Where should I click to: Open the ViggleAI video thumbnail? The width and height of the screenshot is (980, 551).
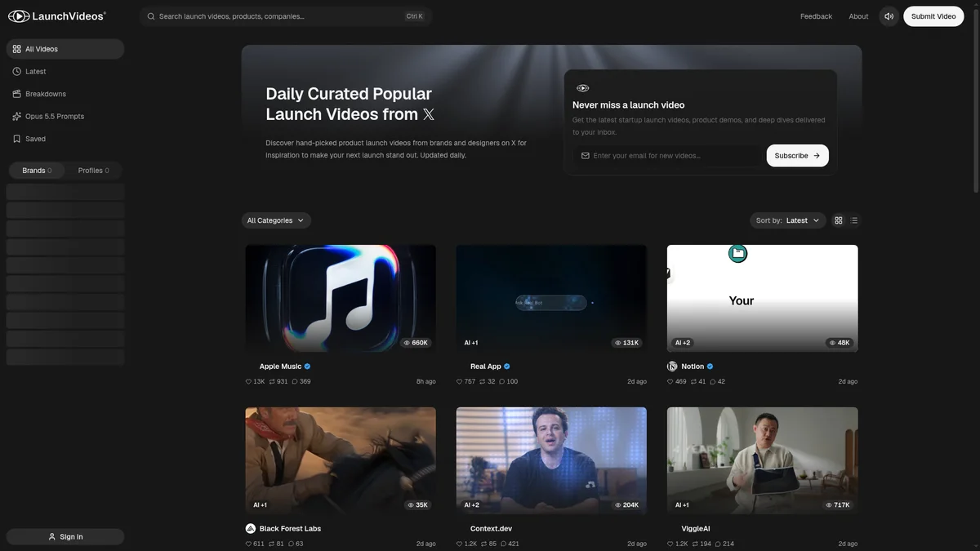pyautogui.click(x=763, y=460)
